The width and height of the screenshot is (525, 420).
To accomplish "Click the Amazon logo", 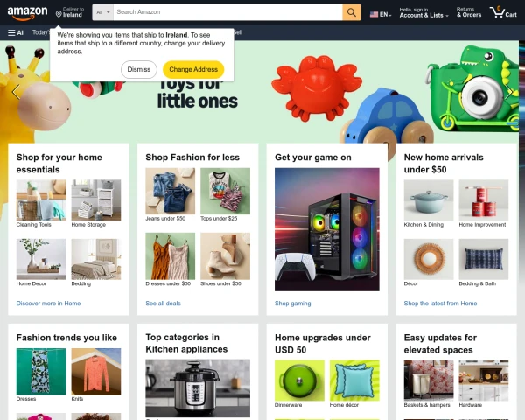I will 27,13.
